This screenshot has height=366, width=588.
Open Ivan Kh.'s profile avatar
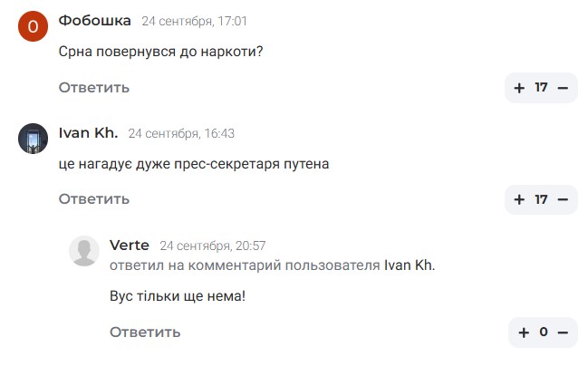point(33,139)
